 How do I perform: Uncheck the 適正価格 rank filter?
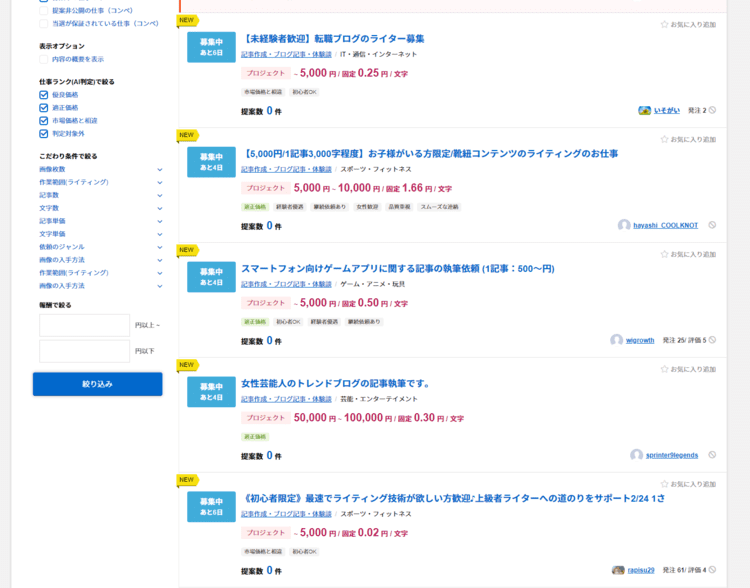point(44,108)
